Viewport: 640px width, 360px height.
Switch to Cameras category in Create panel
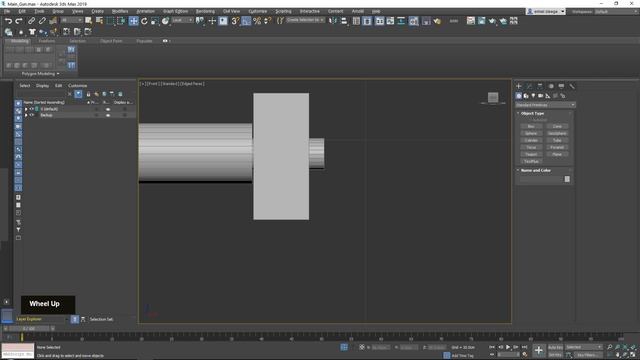(x=540, y=96)
